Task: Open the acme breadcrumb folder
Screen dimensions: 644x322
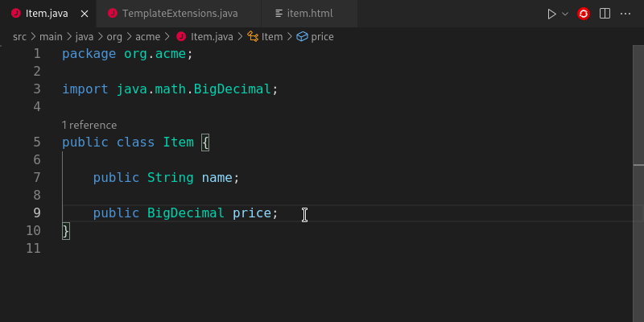Action: point(147,36)
